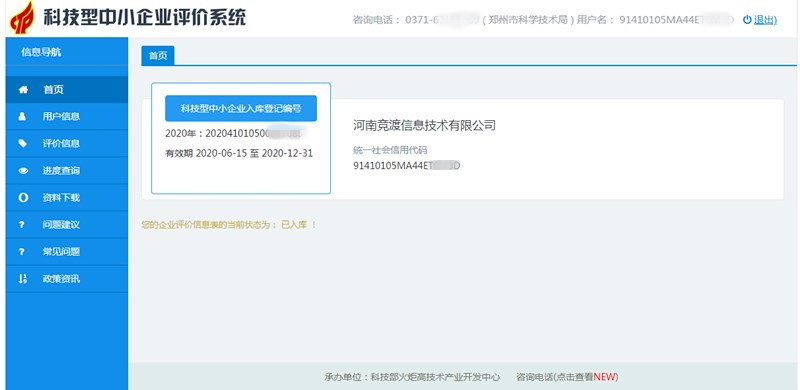
Task: Click the validity period 有效期 2020-06-15 至 2020-12-31
Action: (239, 153)
